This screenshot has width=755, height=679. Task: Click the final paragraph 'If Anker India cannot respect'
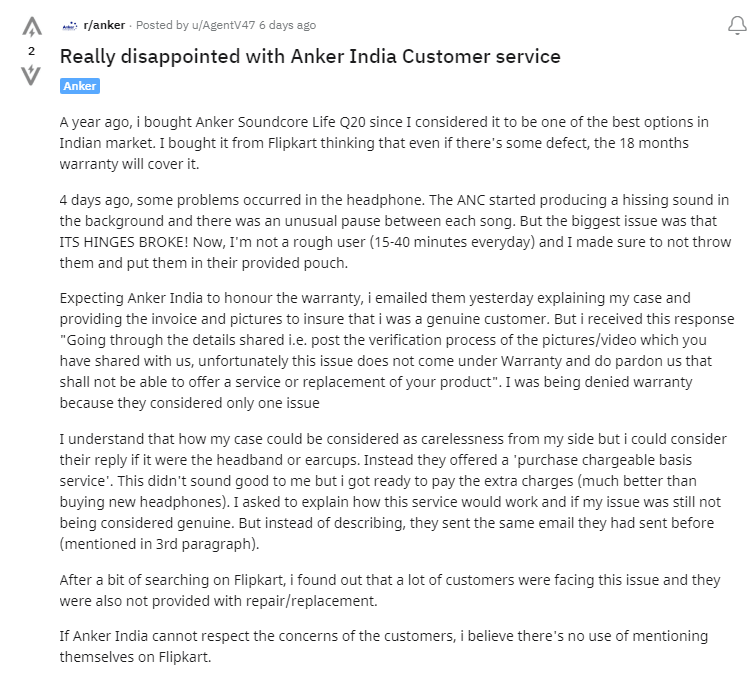tap(384, 646)
